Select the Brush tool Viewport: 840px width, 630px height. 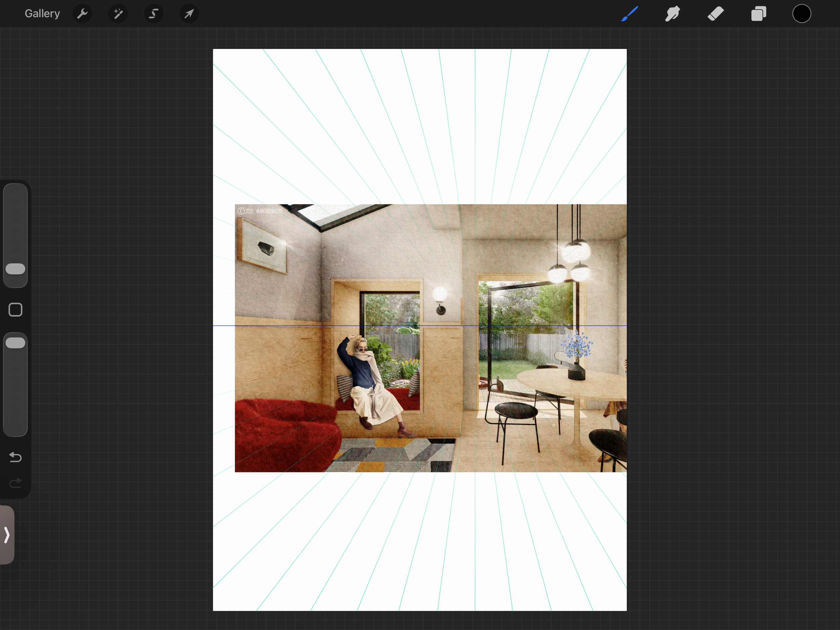pyautogui.click(x=630, y=14)
